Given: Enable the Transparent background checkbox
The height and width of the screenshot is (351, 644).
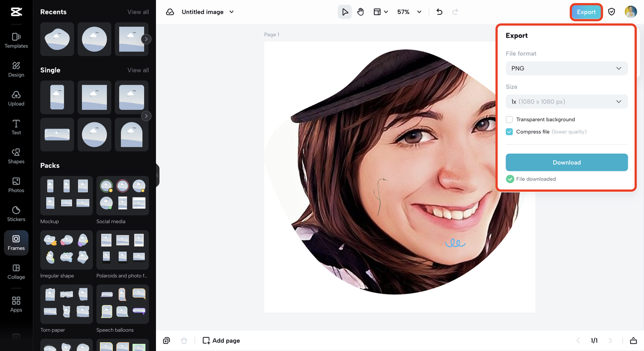Looking at the screenshot, I should click(x=509, y=120).
